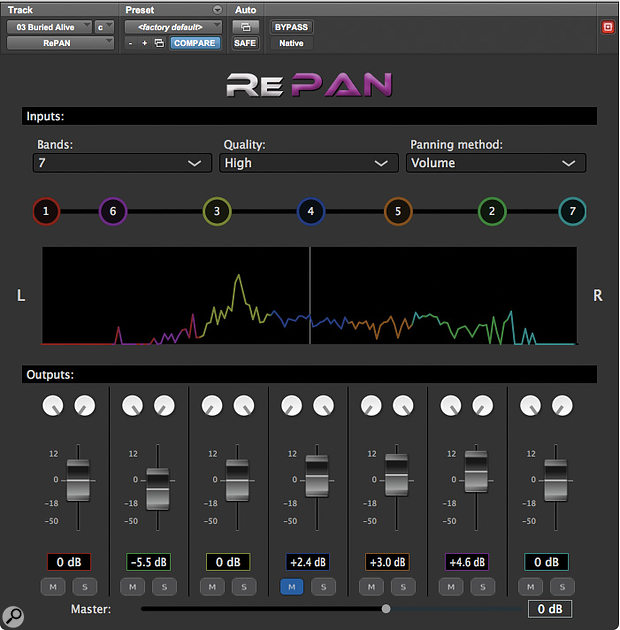Click the Master volume slider handle
Viewport: 620px width, 630px height.
point(386,609)
